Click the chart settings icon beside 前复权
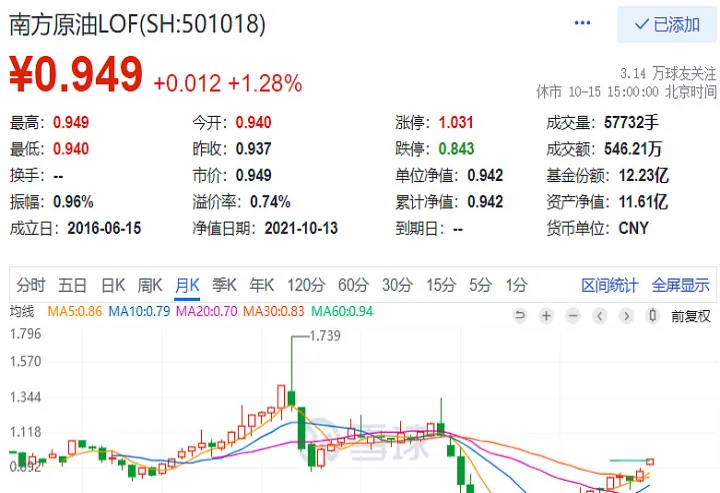This screenshot has height=493, width=720. coord(652,315)
